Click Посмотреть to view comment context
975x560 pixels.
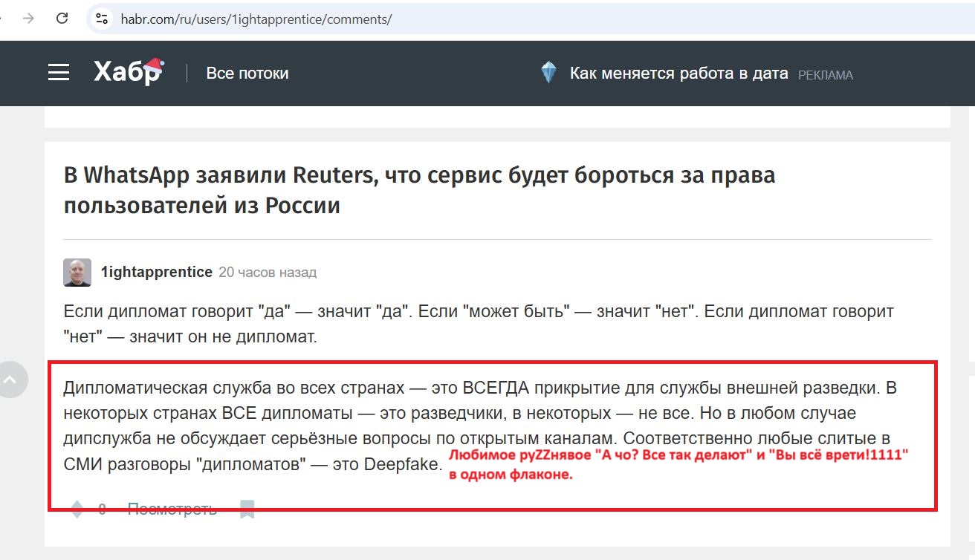173,509
